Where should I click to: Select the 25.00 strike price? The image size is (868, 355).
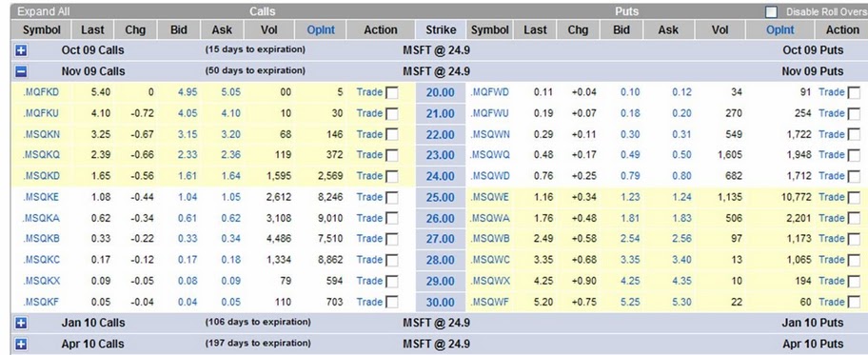coord(441,198)
